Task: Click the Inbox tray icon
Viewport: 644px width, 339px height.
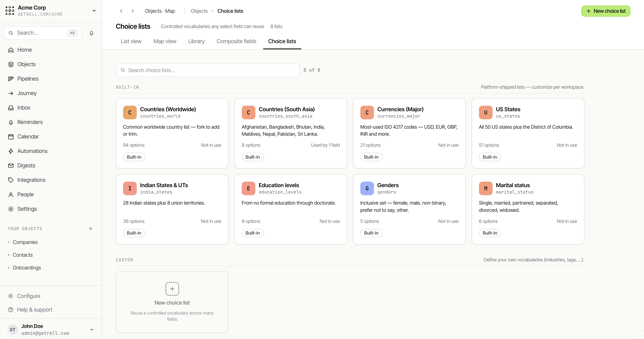Action: click(x=11, y=108)
